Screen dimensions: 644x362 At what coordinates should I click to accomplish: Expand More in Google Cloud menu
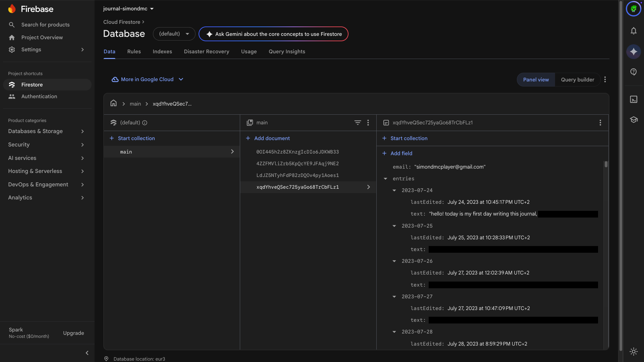click(x=147, y=79)
